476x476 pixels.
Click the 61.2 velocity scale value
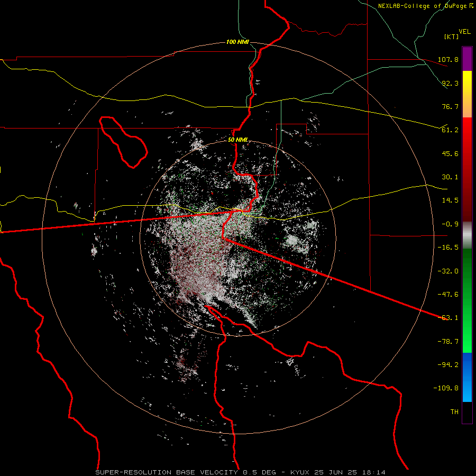tap(450, 130)
